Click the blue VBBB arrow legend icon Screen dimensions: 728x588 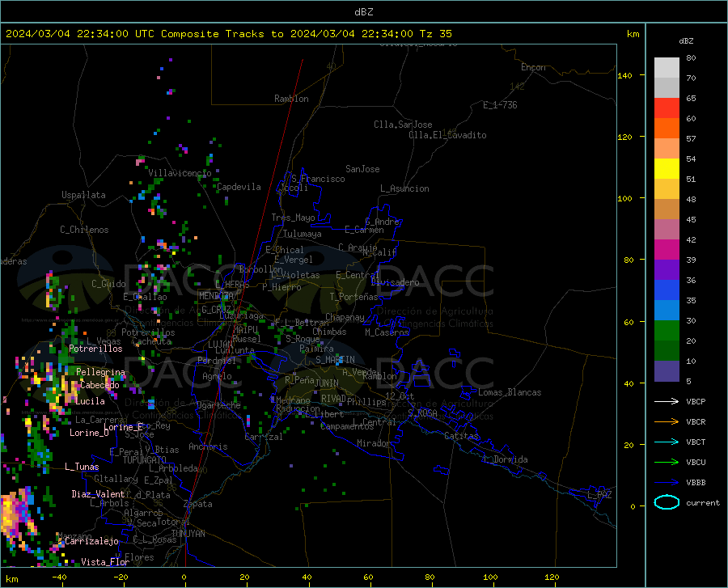pyautogui.click(x=667, y=482)
